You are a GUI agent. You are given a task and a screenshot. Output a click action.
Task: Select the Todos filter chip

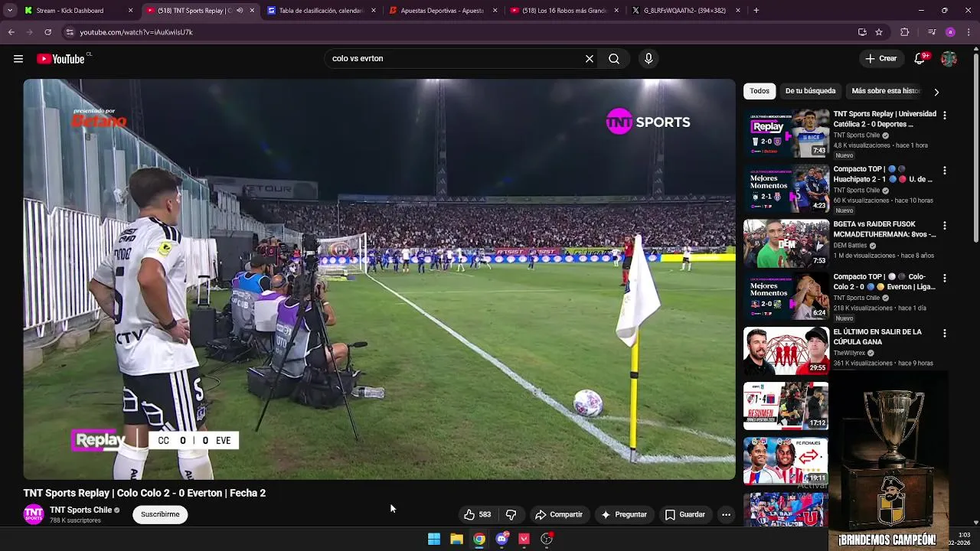click(x=759, y=91)
